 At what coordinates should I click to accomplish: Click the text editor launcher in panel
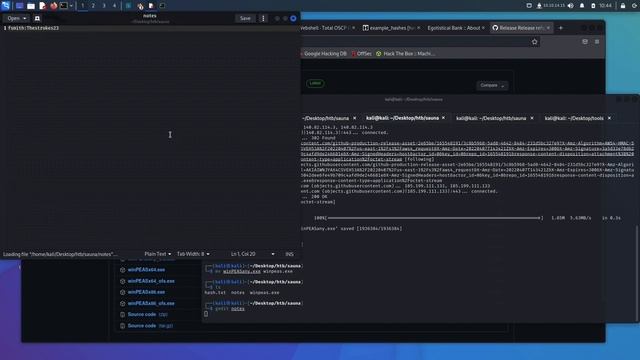pos(42,6)
